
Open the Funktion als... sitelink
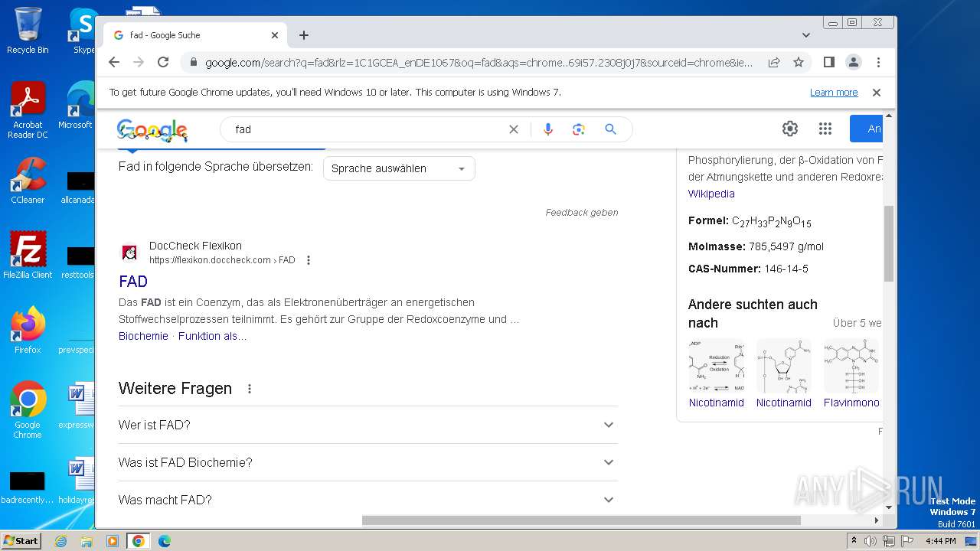pyautogui.click(x=213, y=336)
